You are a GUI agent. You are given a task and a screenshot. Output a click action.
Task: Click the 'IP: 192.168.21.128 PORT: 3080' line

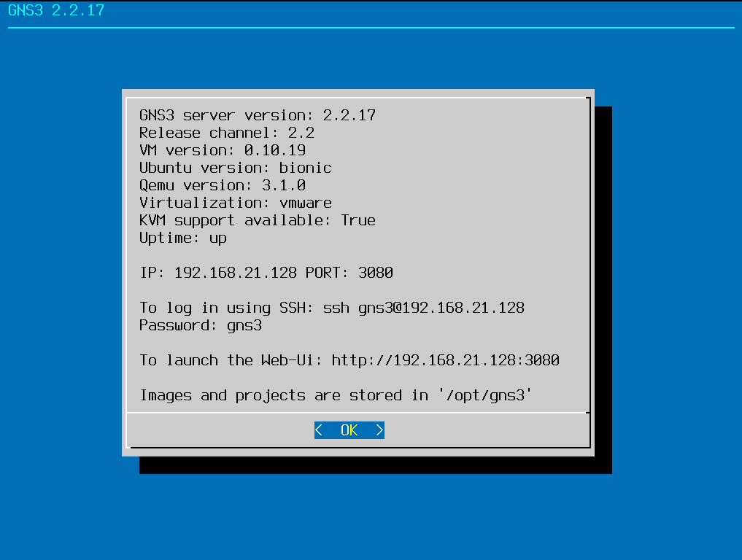pos(266,273)
